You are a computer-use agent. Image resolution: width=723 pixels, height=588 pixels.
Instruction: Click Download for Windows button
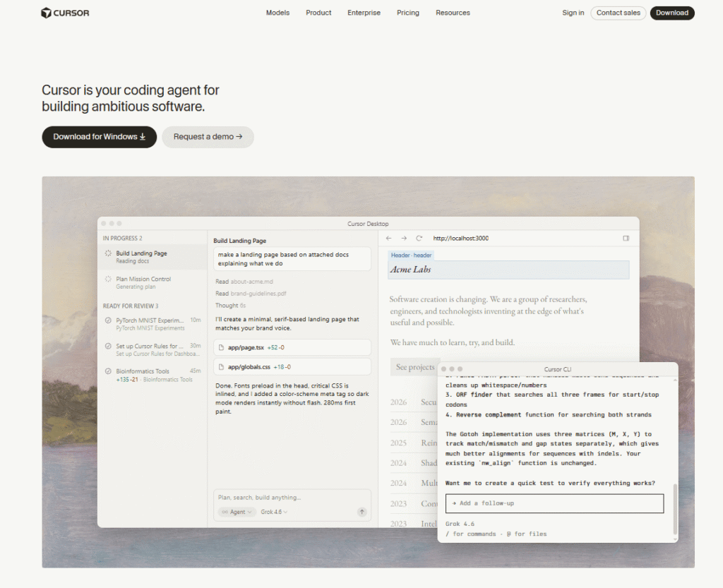coord(99,137)
